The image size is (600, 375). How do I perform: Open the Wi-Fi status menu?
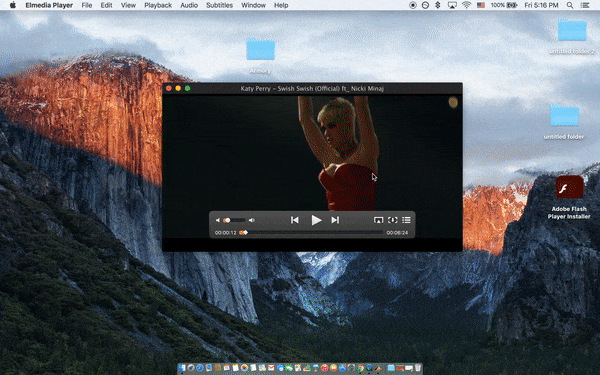[466, 5]
